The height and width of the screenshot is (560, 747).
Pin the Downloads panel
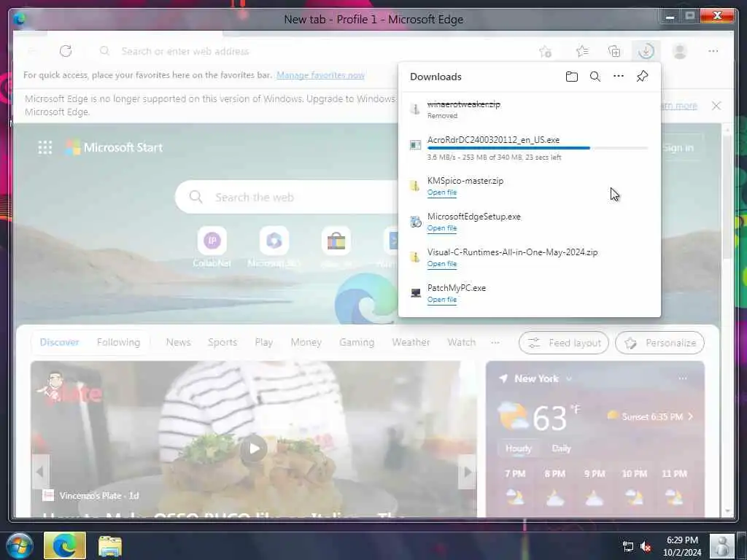642,76
